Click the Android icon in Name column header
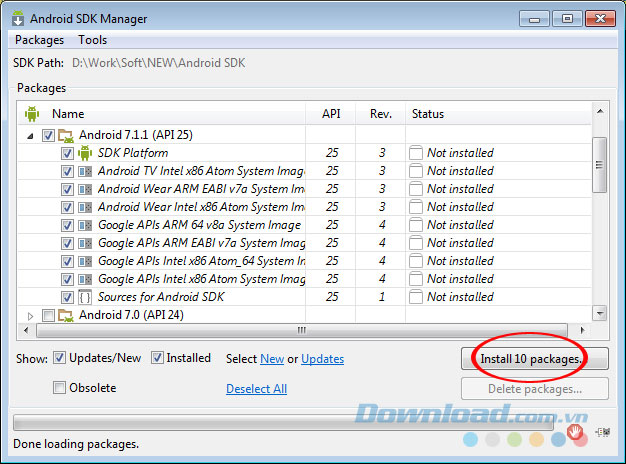Viewport: 626px width, 464px height. tap(30, 114)
